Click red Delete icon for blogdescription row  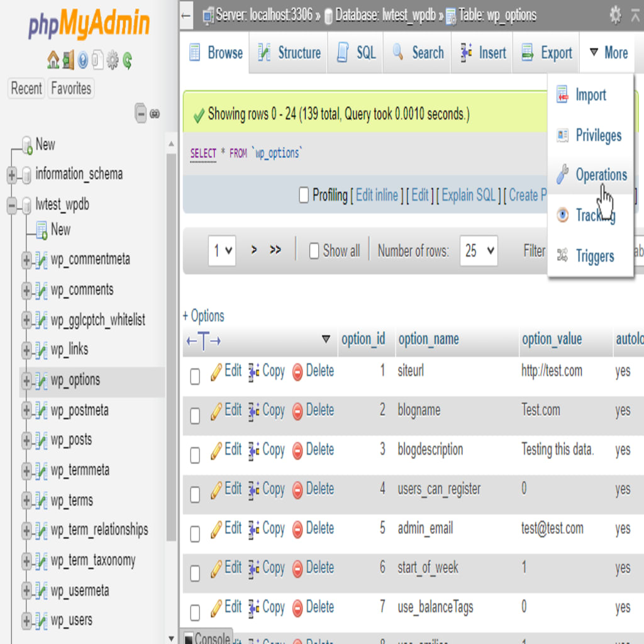(x=297, y=451)
